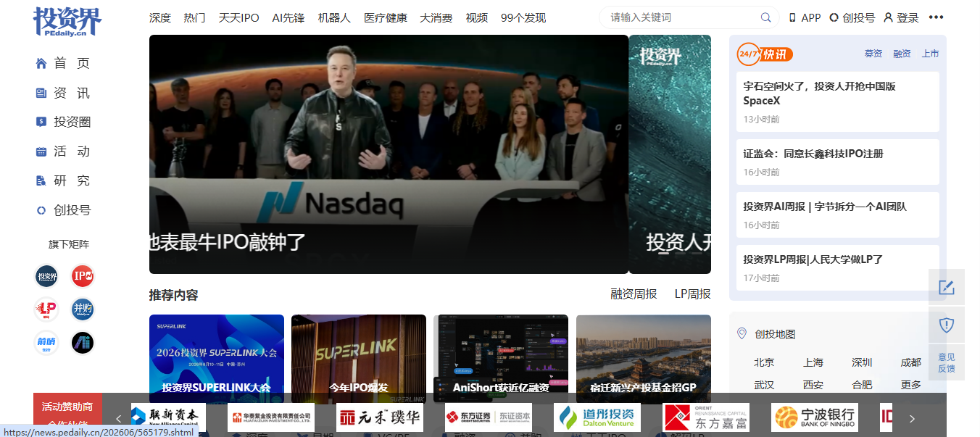This screenshot has height=437, width=980.
Task: Click the floating pencil edit icon
Action: [947, 288]
